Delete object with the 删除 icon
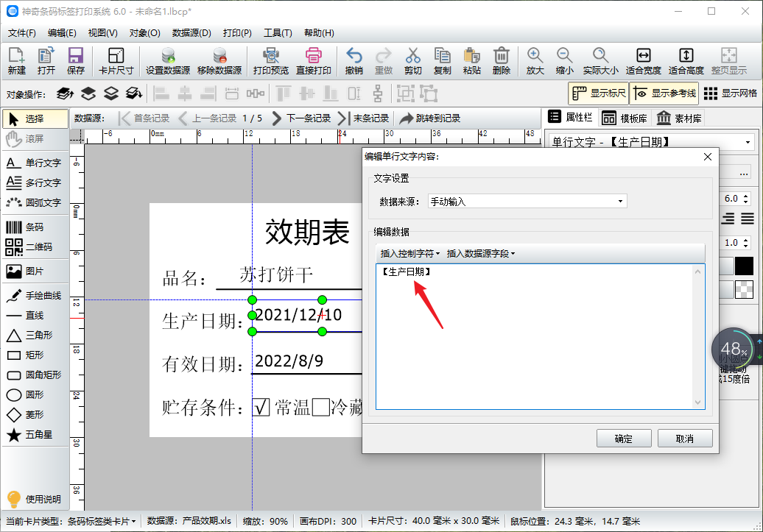 tap(502, 61)
